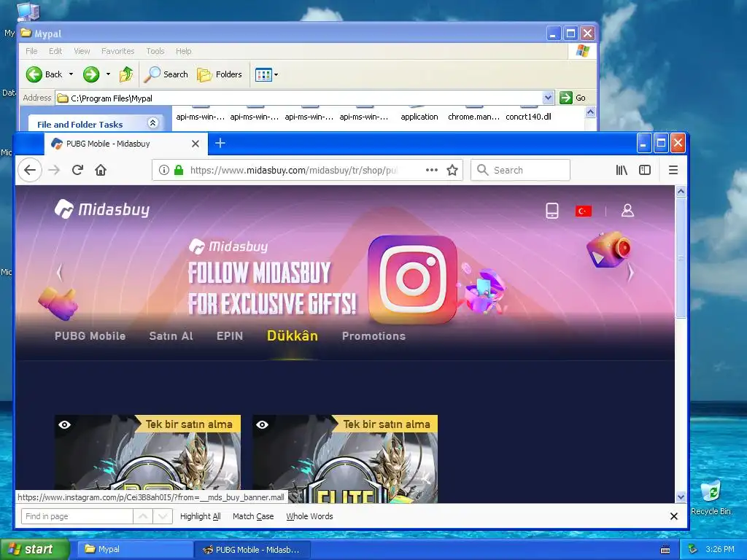747x560 pixels.
Task: Open the View menu in explorer
Action: (82, 51)
